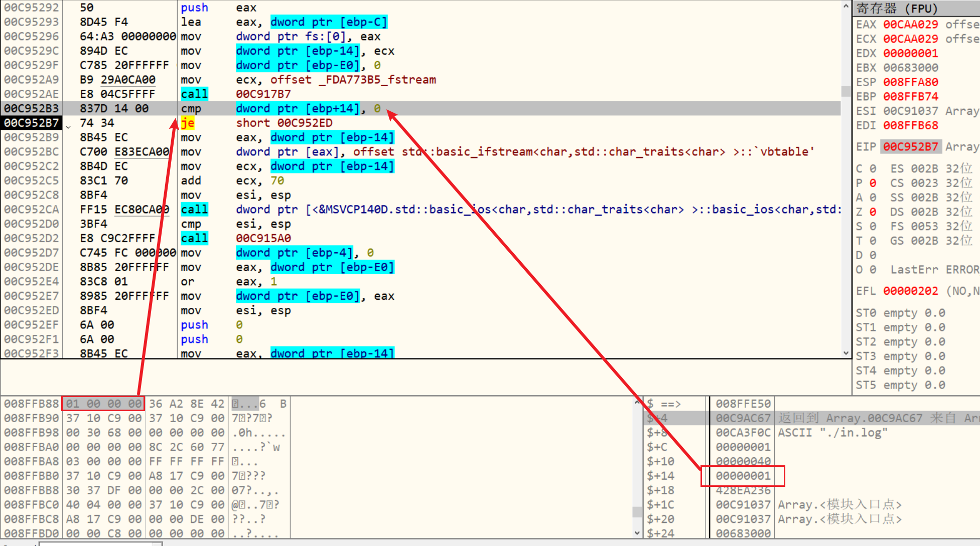This screenshot has height=546, width=980.
Task: Select the or eax, 1 instruction
Action: (x=421, y=282)
